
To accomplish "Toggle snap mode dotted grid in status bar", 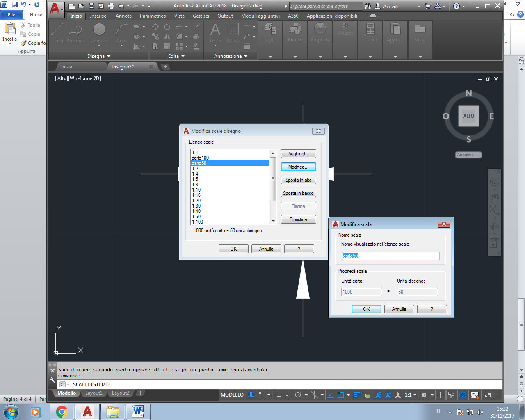I will pos(261,395).
